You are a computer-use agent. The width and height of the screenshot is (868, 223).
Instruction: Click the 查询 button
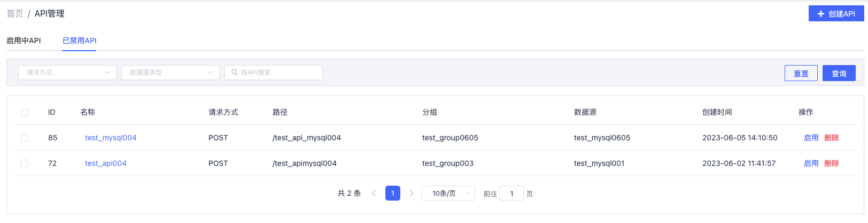coord(839,73)
